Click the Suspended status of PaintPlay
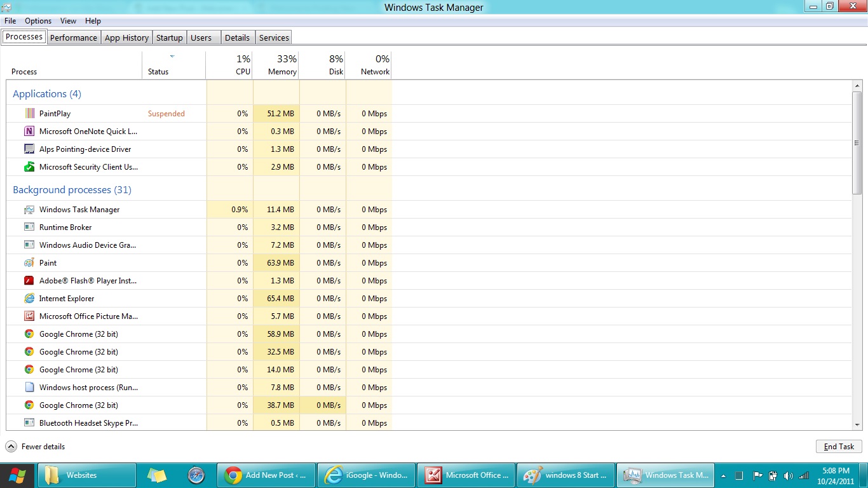This screenshot has height=488, width=868. point(166,114)
